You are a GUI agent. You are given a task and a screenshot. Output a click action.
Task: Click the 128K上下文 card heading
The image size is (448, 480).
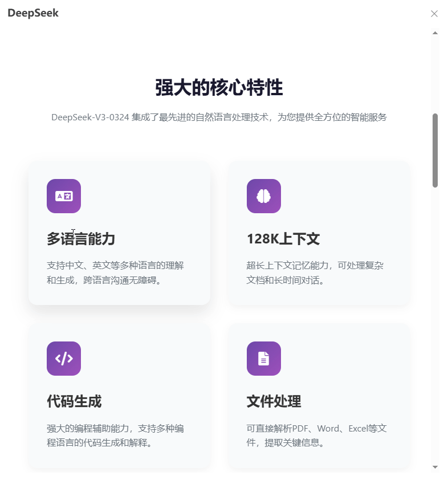pos(283,239)
